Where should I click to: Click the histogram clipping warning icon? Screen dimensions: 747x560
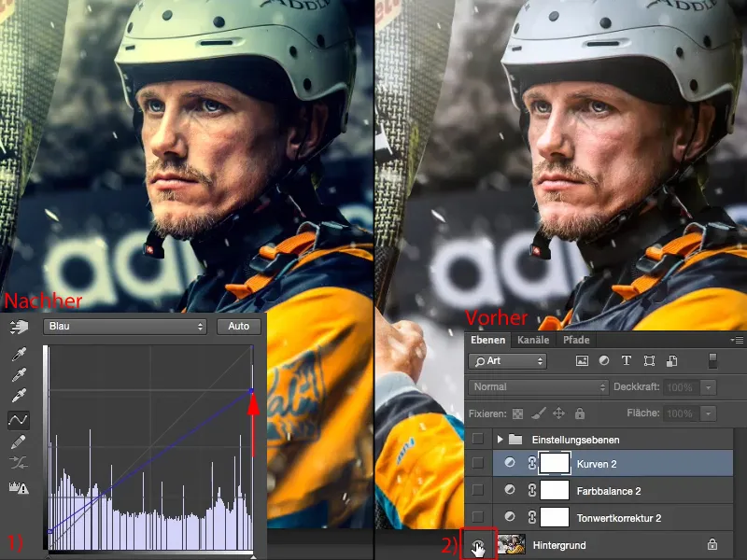point(19,487)
